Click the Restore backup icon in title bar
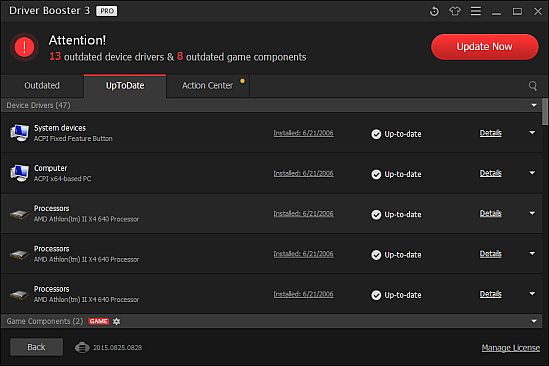The height and width of the screenshot is (366, 549). coord(434,11)
